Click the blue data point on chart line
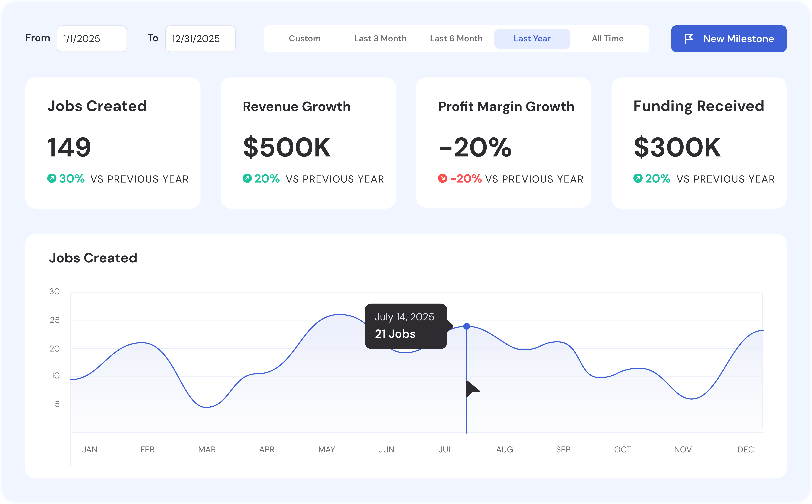Screen dimensions: 812x504 pos(467,326)
